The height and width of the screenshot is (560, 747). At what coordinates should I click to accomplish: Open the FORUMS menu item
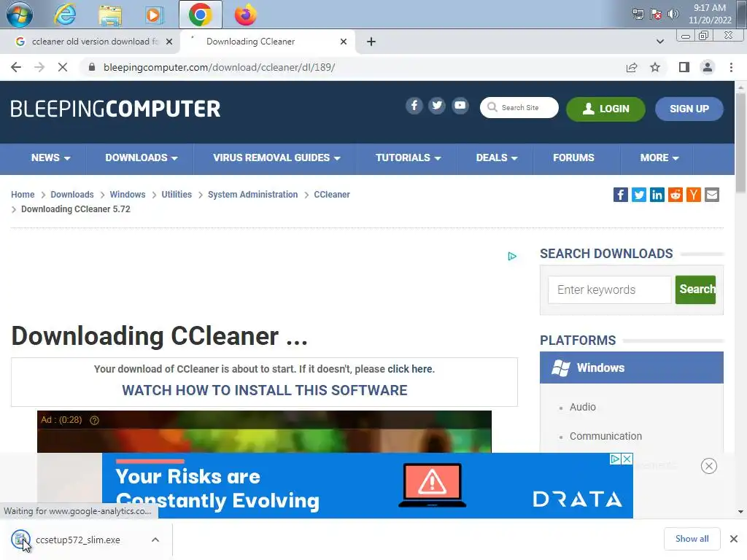(x=573, y=157)
